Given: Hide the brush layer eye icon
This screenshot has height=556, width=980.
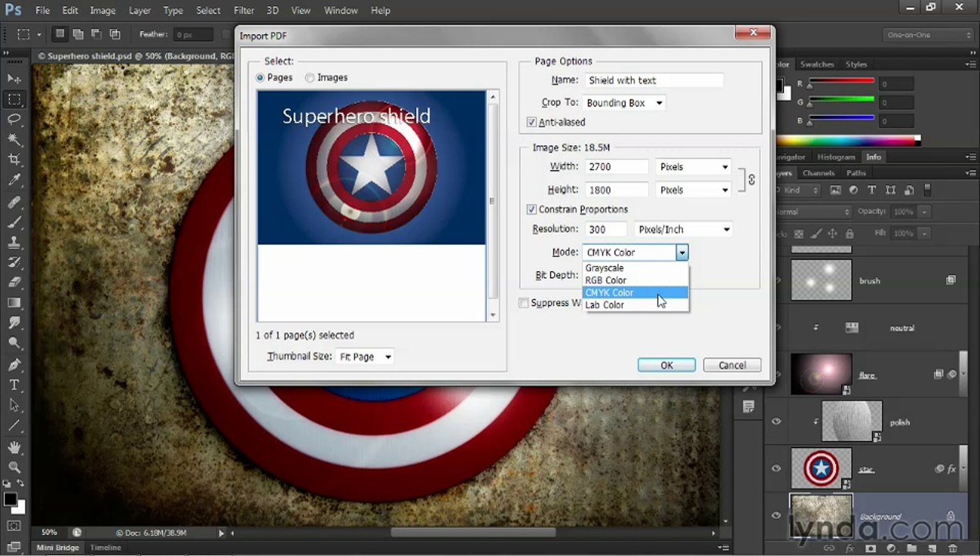Looking at the screenshot, I should pyautogui.click(x=776, y=280).
